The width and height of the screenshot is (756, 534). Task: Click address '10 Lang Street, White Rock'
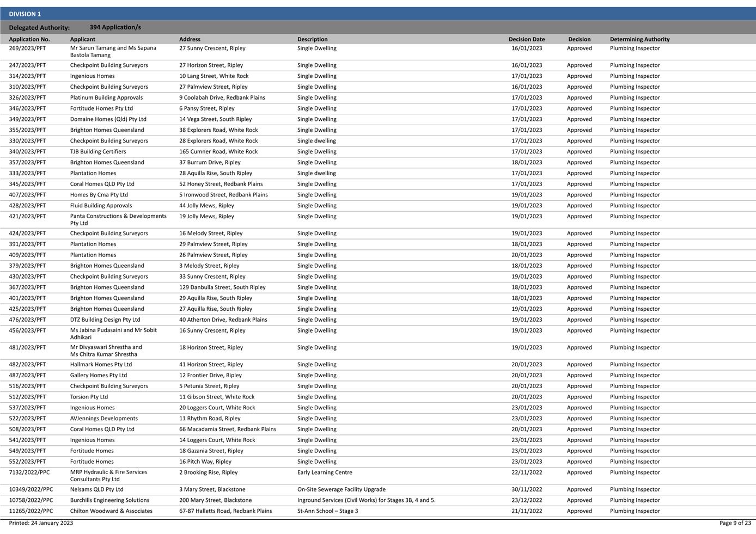point(214,76)
